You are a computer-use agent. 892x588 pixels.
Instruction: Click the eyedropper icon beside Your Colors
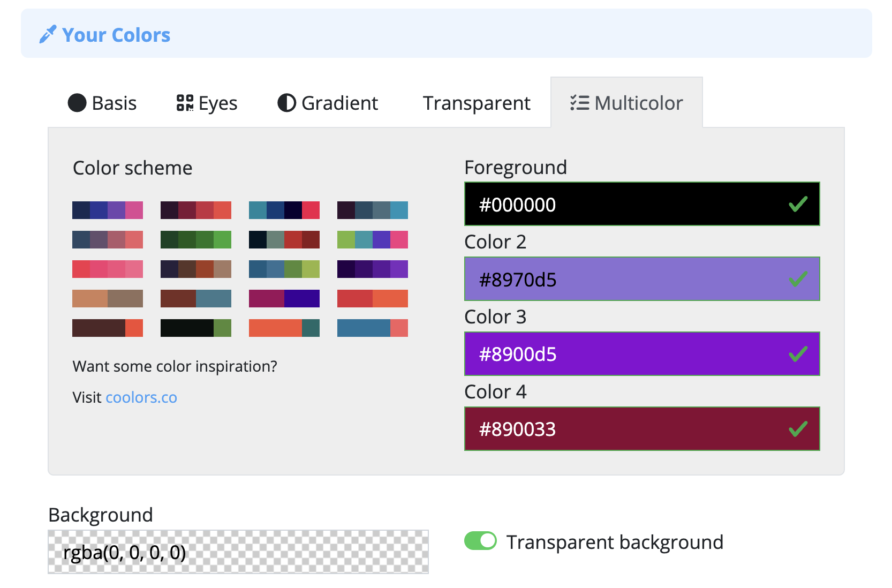48,35
